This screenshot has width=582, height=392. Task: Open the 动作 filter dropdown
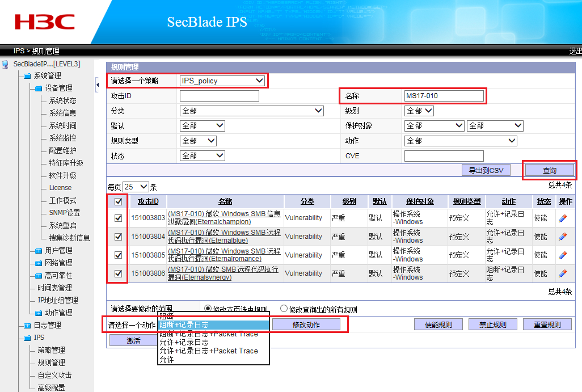tap(461, 141)
